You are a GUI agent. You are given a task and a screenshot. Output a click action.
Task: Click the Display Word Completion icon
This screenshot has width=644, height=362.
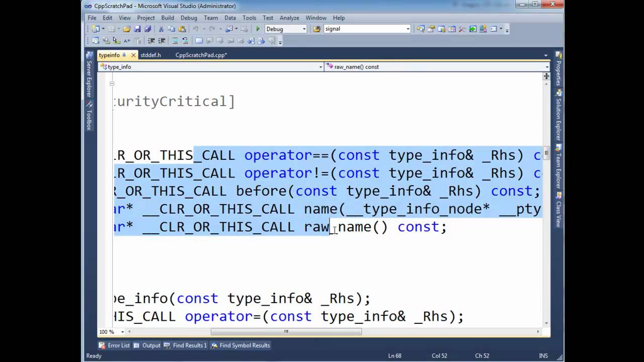coord(127,41)
